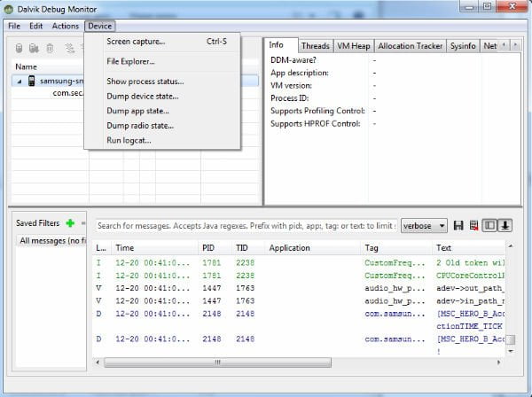
Task: Toggle the saved filters view display
Action: pyautogui.click(x=489, y=225)
